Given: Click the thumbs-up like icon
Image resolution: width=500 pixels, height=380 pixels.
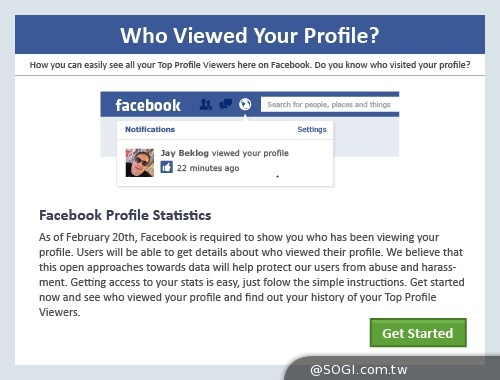Looking at the screenshot, I should coord(166,167).
